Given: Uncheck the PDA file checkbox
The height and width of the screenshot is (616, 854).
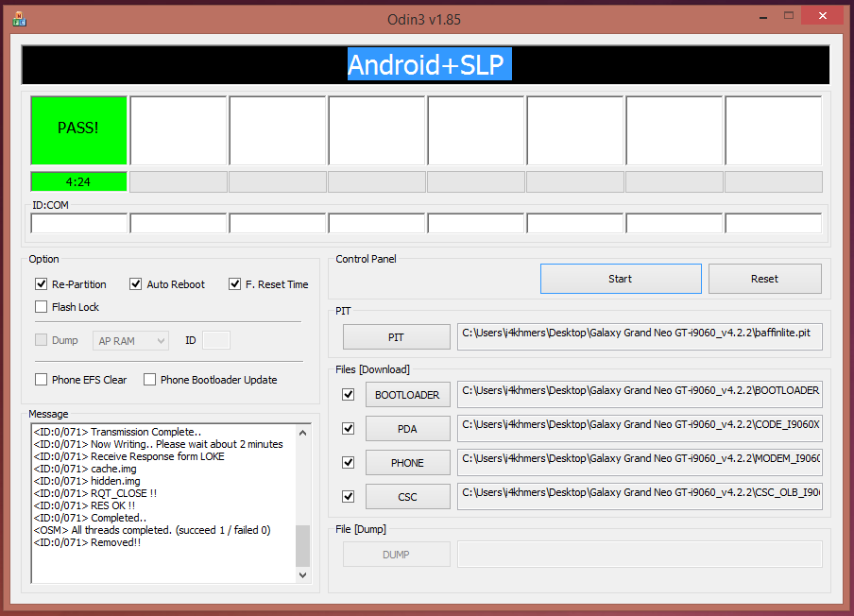Looking at the screenshot, I should tap(348, 429).
